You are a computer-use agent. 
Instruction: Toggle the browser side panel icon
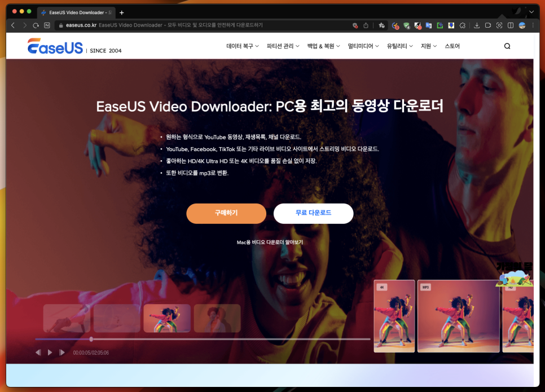(x=511, y=25)
